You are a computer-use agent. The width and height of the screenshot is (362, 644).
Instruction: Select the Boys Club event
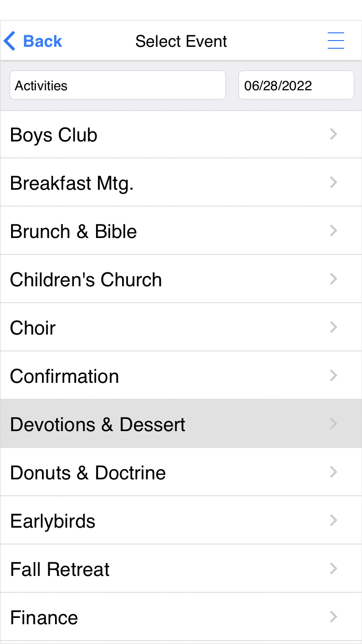pyautogui.click(x=54, y=135)
